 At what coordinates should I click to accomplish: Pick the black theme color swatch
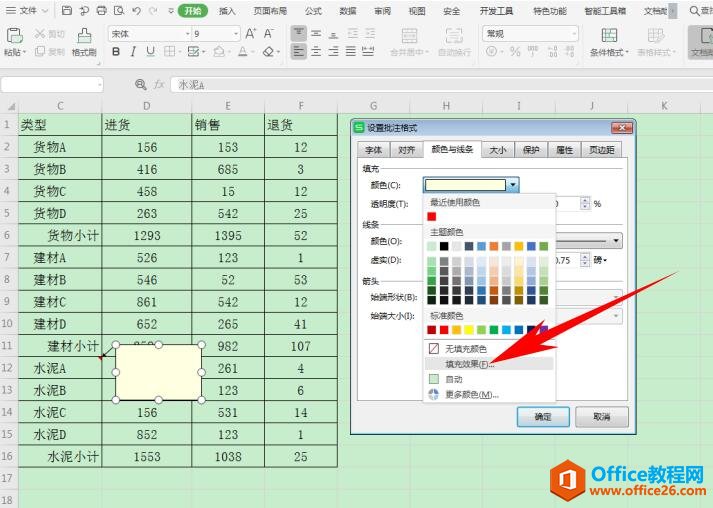coord(444,246)
